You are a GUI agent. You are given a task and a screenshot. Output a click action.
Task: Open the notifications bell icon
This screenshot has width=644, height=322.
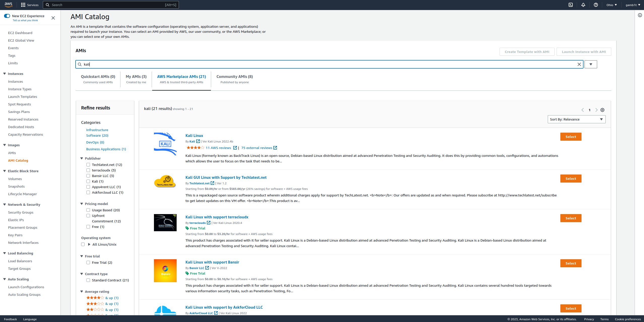click(583, 5)
